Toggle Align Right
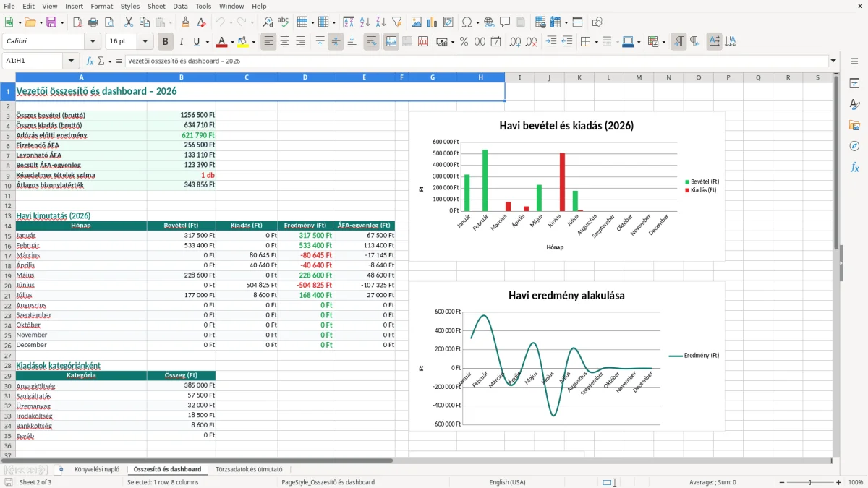The height and width of the screenshot is (488, 868). click(x=300, y=42)
